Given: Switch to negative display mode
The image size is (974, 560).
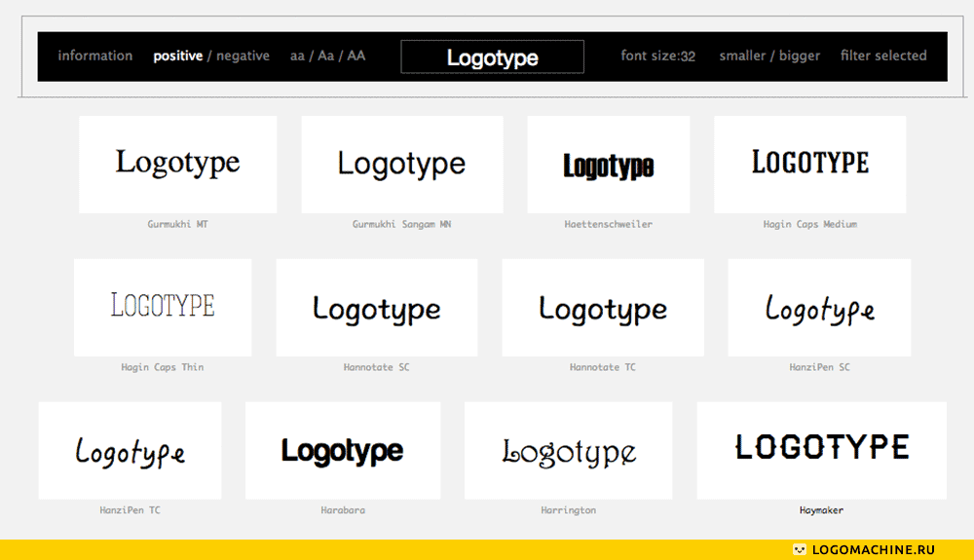Looking at the screenshot, I should [x=243, y=56].
